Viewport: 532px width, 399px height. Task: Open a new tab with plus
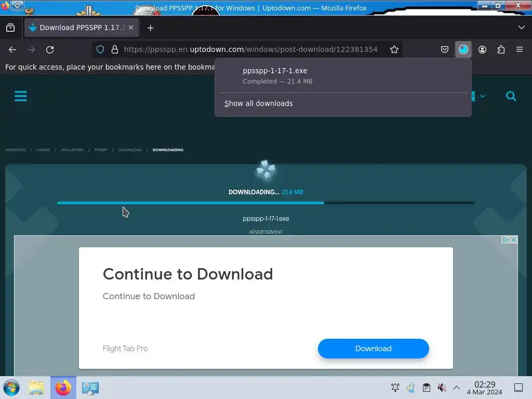click(150, 28)
